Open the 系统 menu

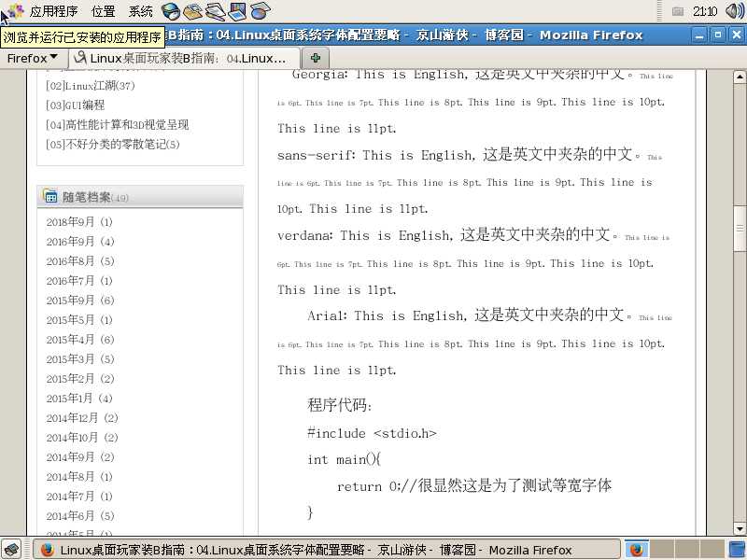tap(141, 11)
